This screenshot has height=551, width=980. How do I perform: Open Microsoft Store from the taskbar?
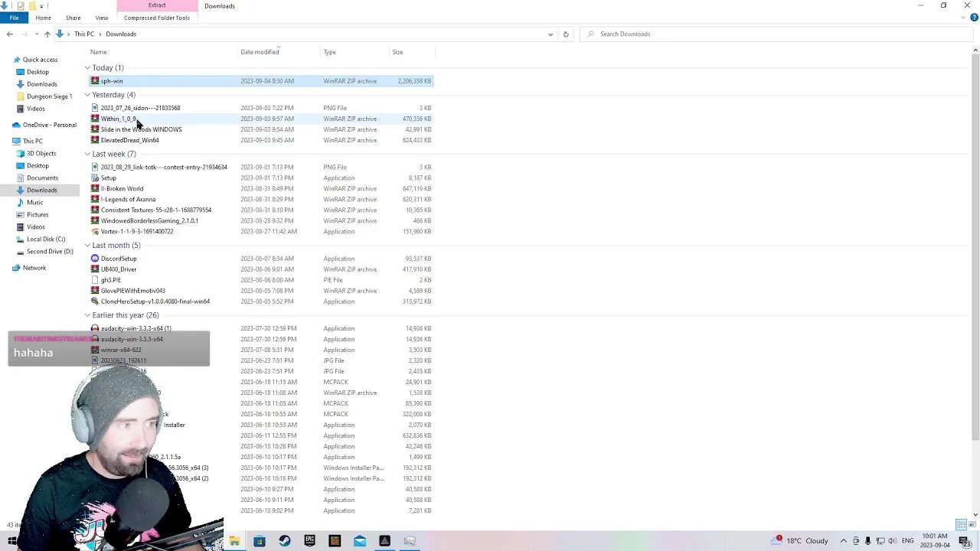coord(260,541)
